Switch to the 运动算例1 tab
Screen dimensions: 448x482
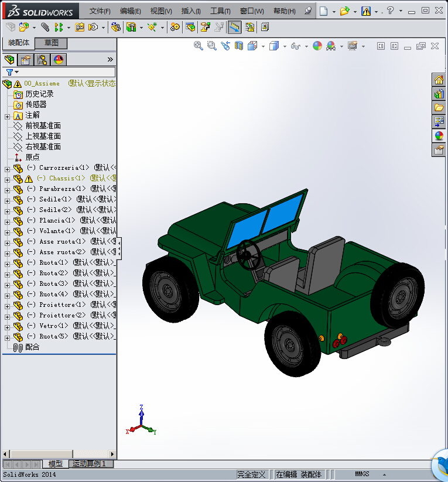(91, 464)
